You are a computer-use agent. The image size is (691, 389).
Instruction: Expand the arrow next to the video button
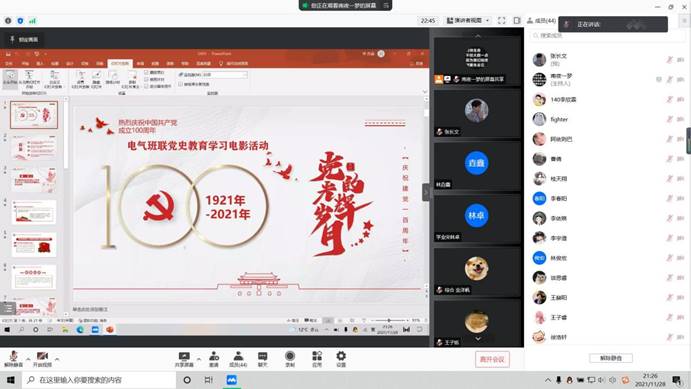(x=57, y=359)
